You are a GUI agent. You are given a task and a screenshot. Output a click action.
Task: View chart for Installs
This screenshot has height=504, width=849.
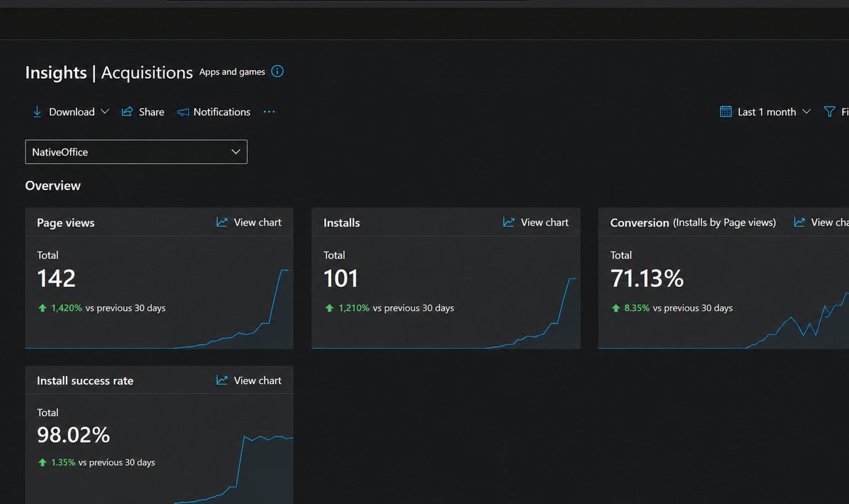(x=536, y=222)
